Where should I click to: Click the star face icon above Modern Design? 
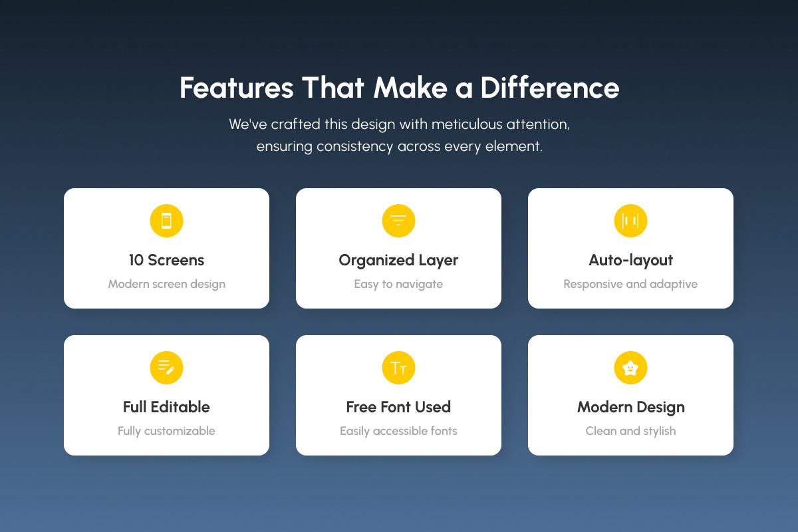click(630, 368)
